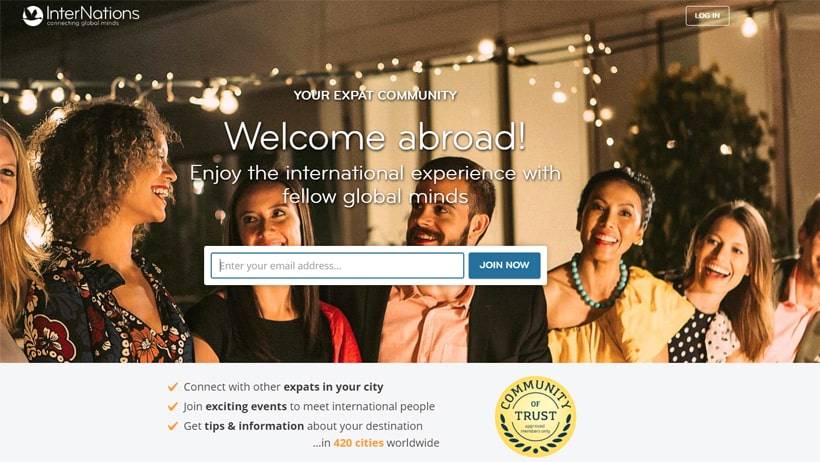820x462 pixels.
Task: Click the Community of Trust badge
Action: click(x=535, y=416)
